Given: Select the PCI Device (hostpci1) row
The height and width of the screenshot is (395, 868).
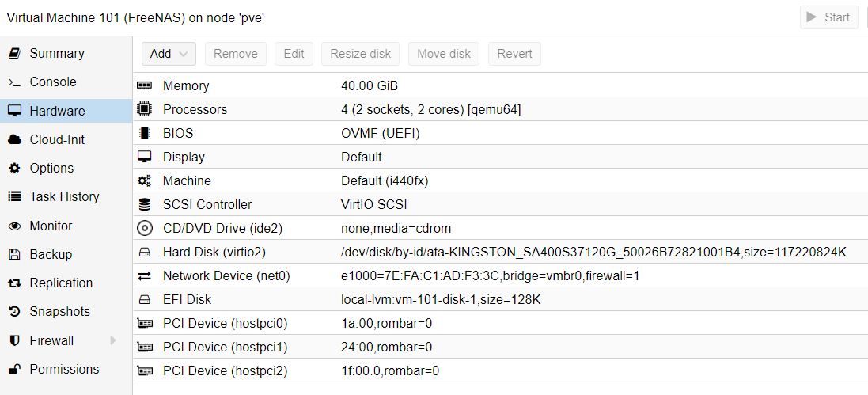Looking at the screenshot, I should 500,348.
